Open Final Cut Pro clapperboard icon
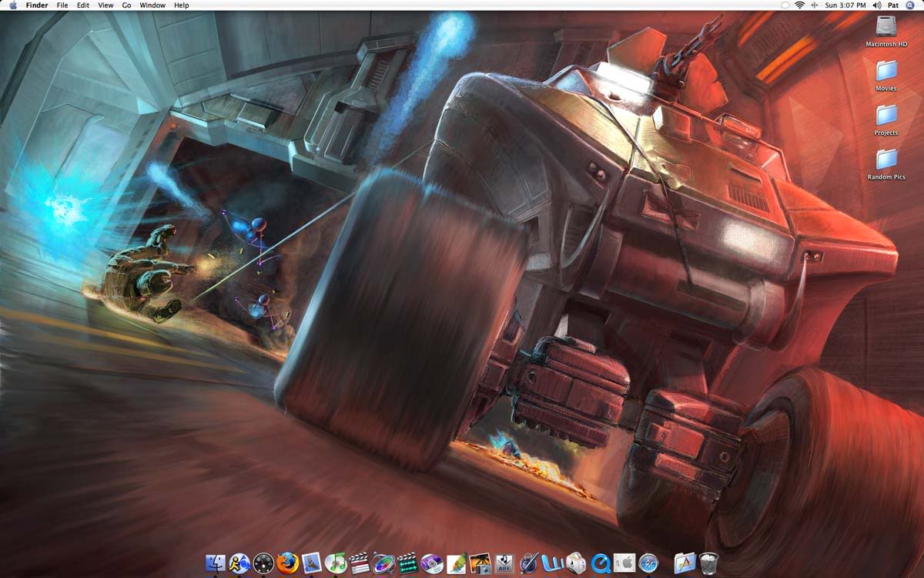The height and width of the screenshot is (578, 924). [x=360, y=564]
